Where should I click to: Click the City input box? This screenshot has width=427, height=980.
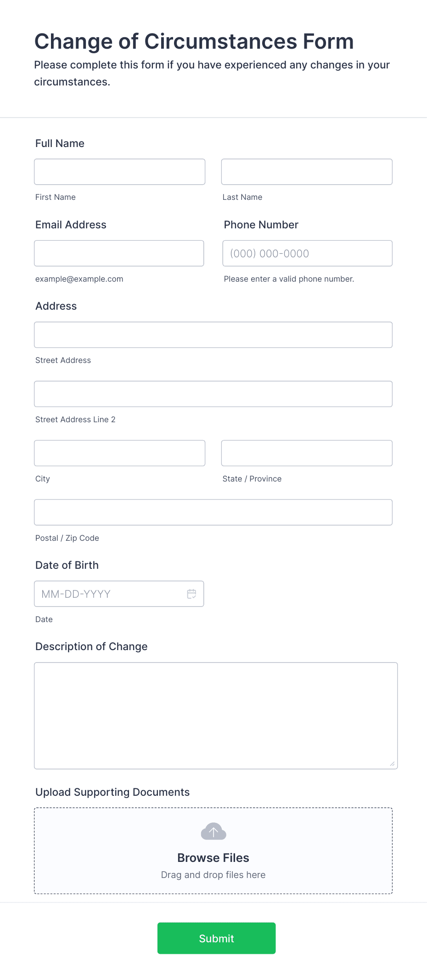(119, 453)
